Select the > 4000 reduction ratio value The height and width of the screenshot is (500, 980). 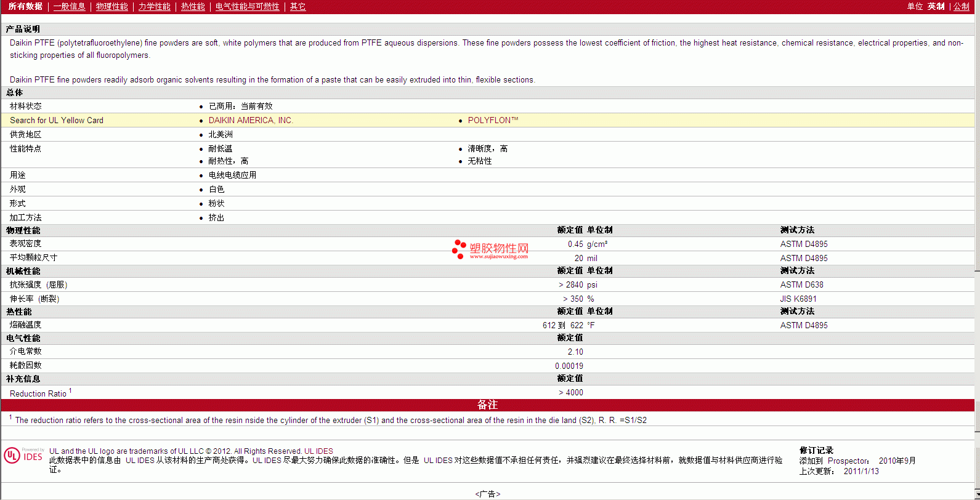pyautogui.click(x=571, y=392)
